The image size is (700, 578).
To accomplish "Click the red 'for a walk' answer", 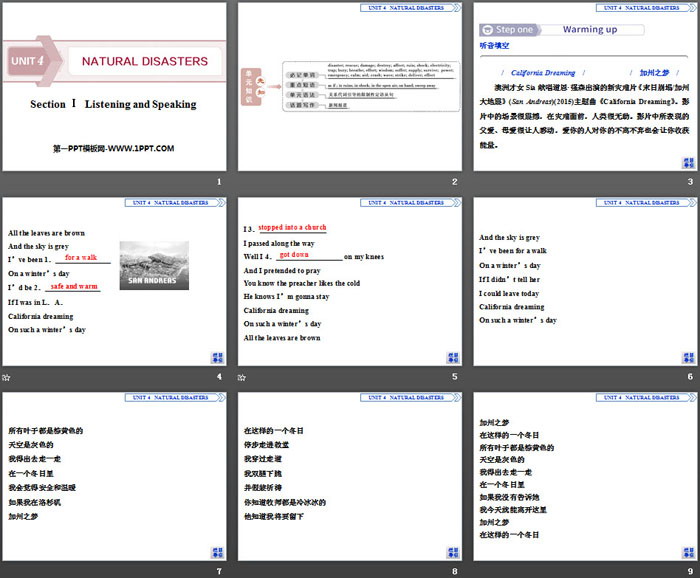I will tap(81, 257).
